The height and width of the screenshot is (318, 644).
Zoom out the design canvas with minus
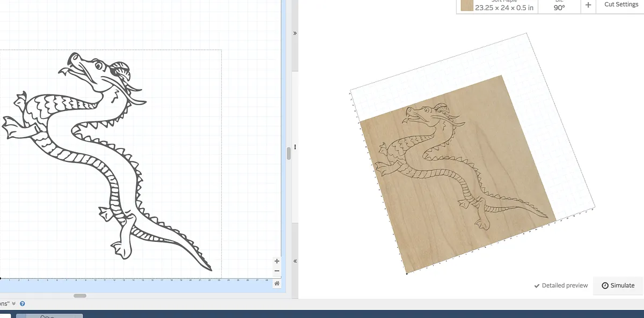[x=277, y=271]
